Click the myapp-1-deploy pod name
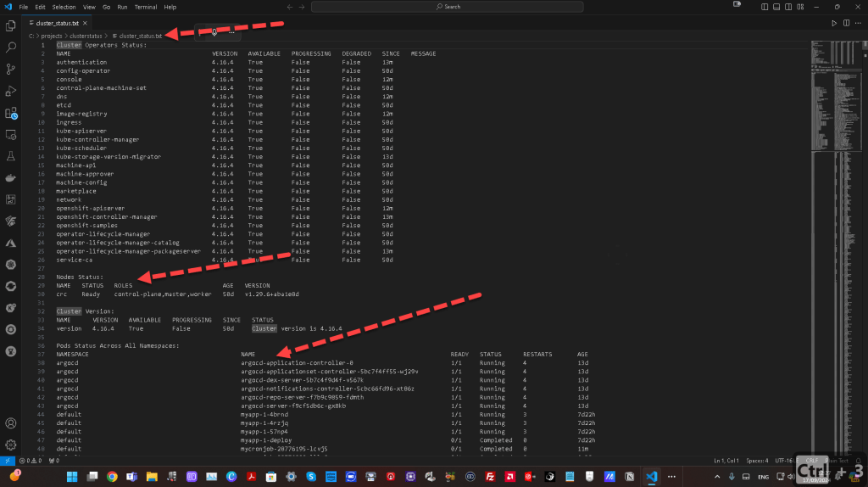Screen dimensions: 868x487 265,440
